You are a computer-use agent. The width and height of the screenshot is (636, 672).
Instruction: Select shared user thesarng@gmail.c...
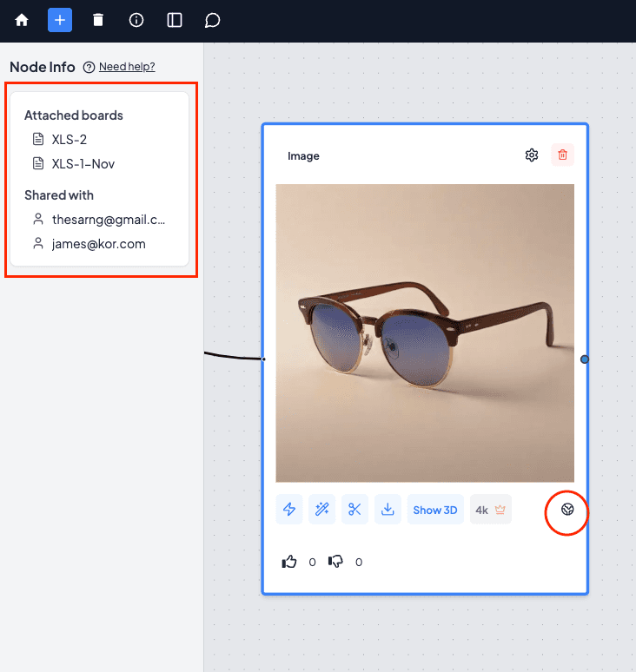pyautogui.click(x=109, y=220)
